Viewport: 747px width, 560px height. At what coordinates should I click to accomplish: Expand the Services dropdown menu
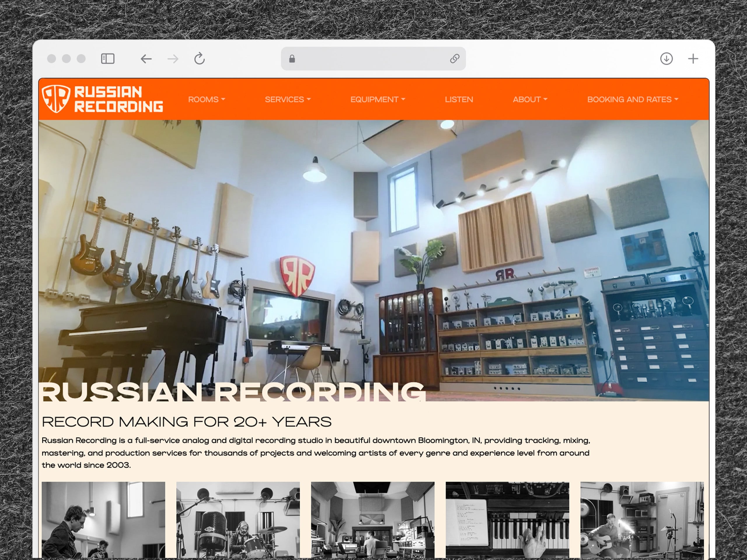point(287,99)
